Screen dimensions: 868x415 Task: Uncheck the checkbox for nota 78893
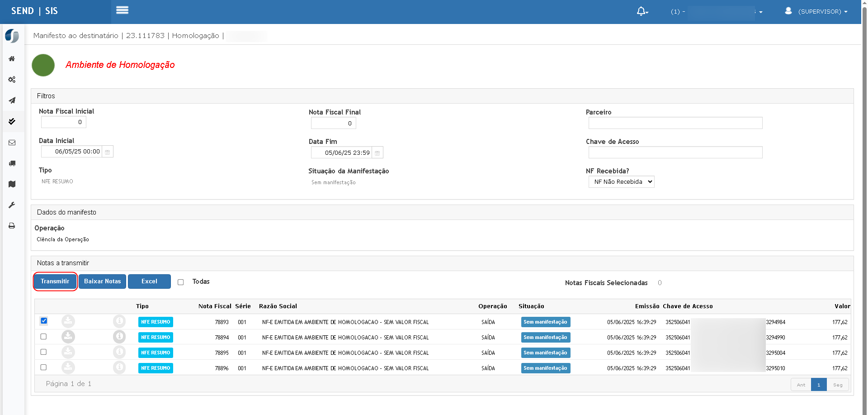tap(44, 321)
